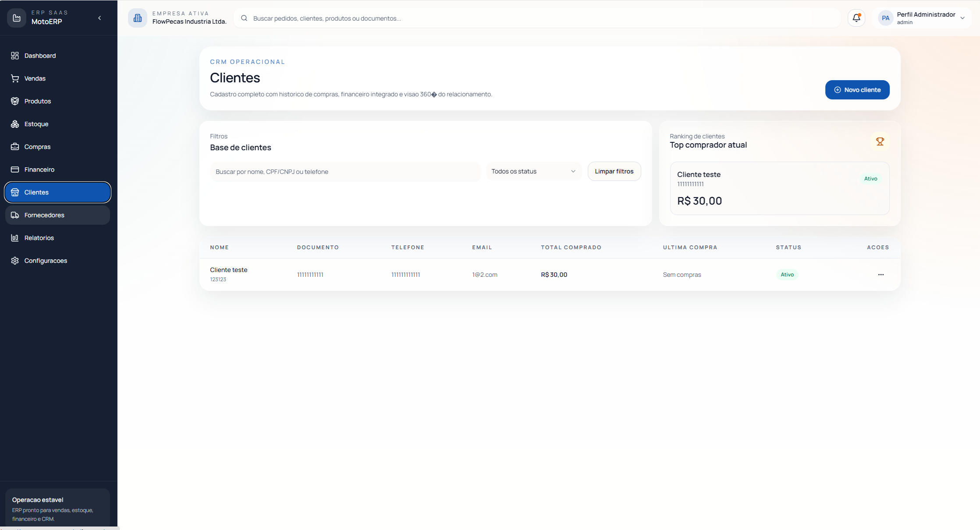The image size is (980, 530).
Task: Focus the client name/CPF/CNPJ search field
Action: tap(345, 172)
